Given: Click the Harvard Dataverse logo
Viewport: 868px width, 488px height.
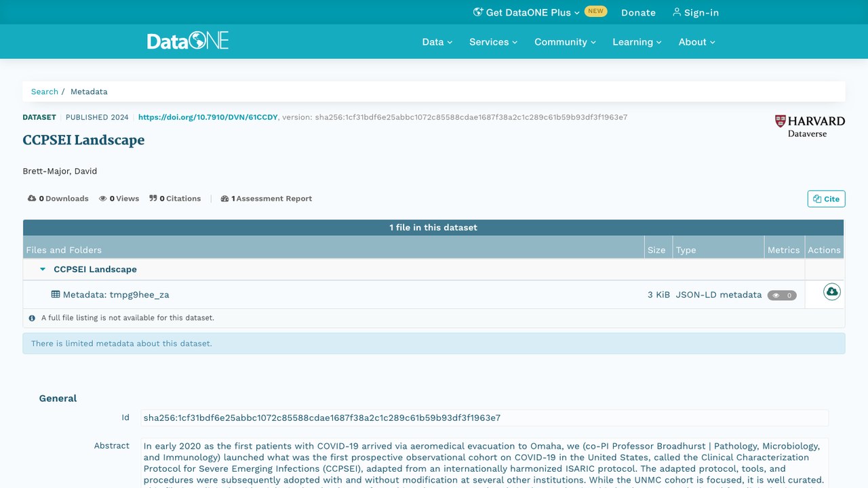Looking at the screenshot, I should [810, 126].
